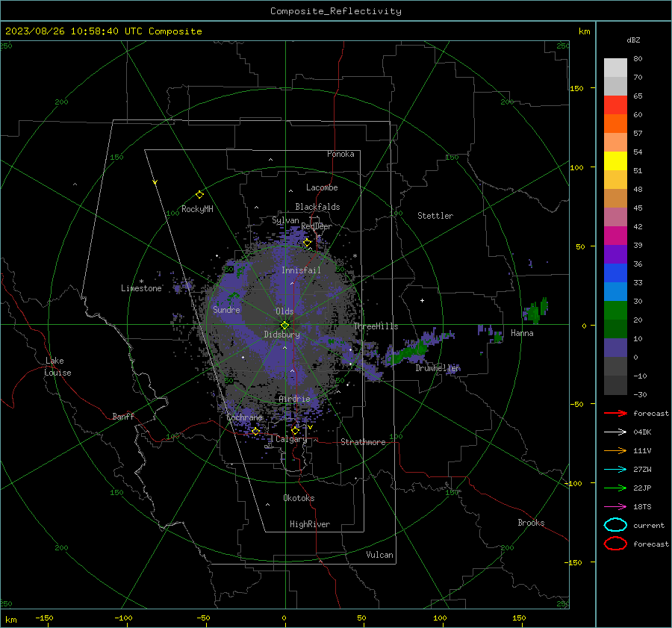The height and width of the screenshot is (628, 672).
Task: Click the cyan 27ZW arrow in legend
Action: (x=615, y=469)
